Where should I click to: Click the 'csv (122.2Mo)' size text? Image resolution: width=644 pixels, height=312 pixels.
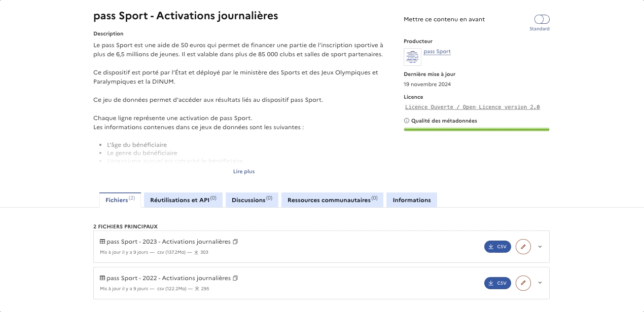coord(172,289)
